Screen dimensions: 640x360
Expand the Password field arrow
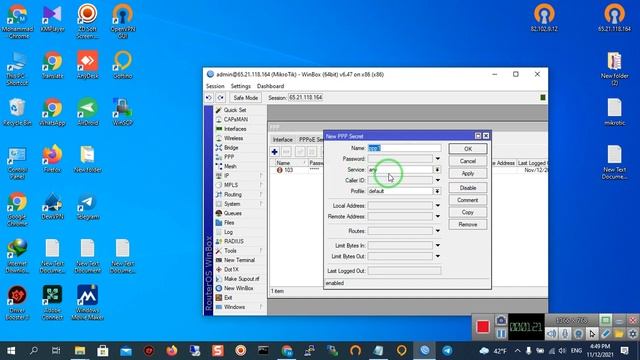pos(438,159)
